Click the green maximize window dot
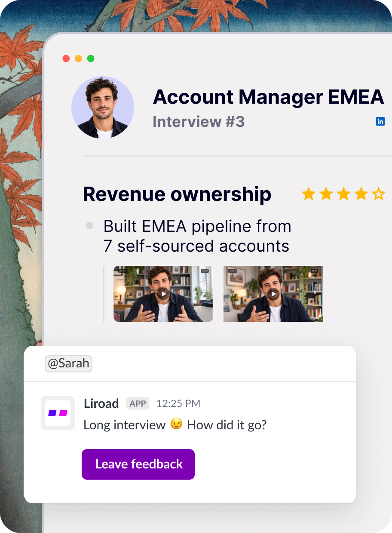This screenshot has width=392, height=533. [91, 59]
